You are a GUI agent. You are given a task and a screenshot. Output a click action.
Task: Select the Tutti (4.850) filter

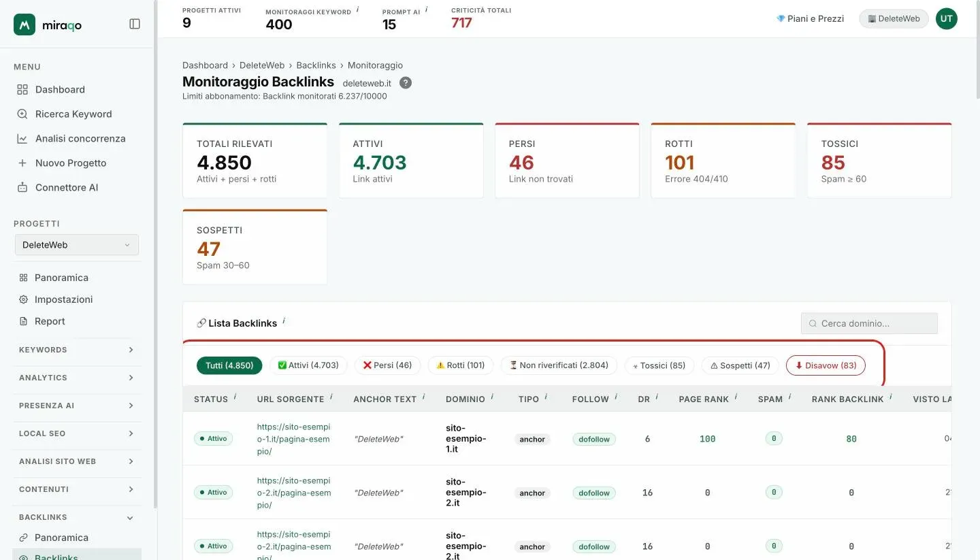pos(229,365)
